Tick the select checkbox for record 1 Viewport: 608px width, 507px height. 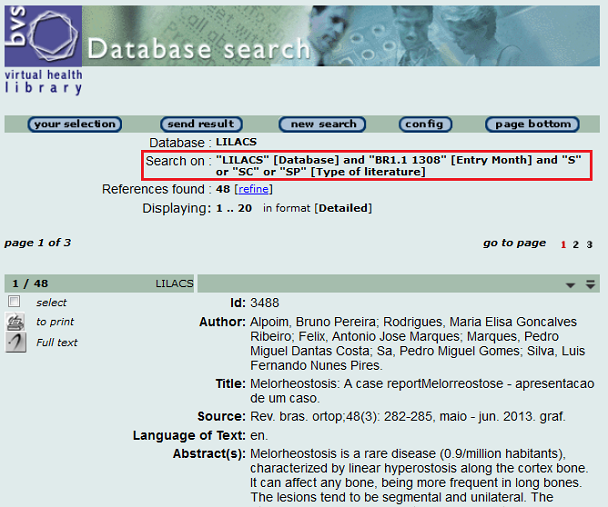click(14, 301)
